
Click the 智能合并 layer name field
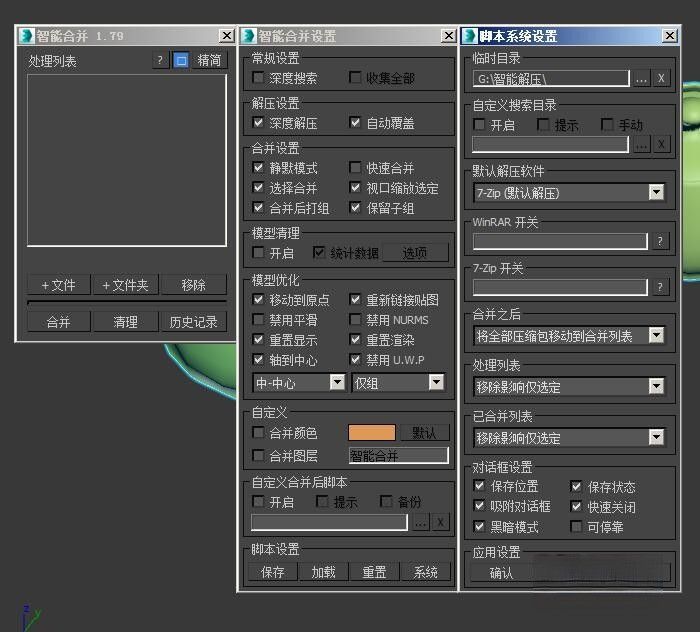click(x=398, y=456)
